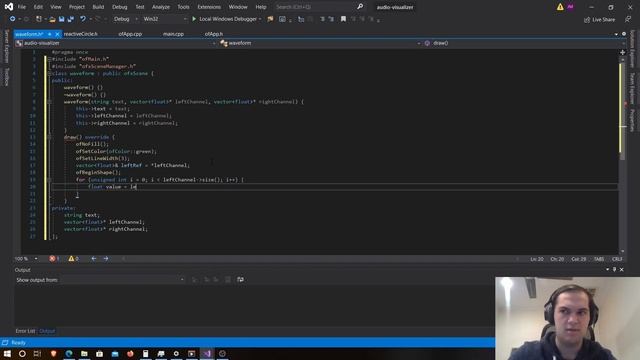Click the Navigate Backward toolbar icon

[12, 19]
